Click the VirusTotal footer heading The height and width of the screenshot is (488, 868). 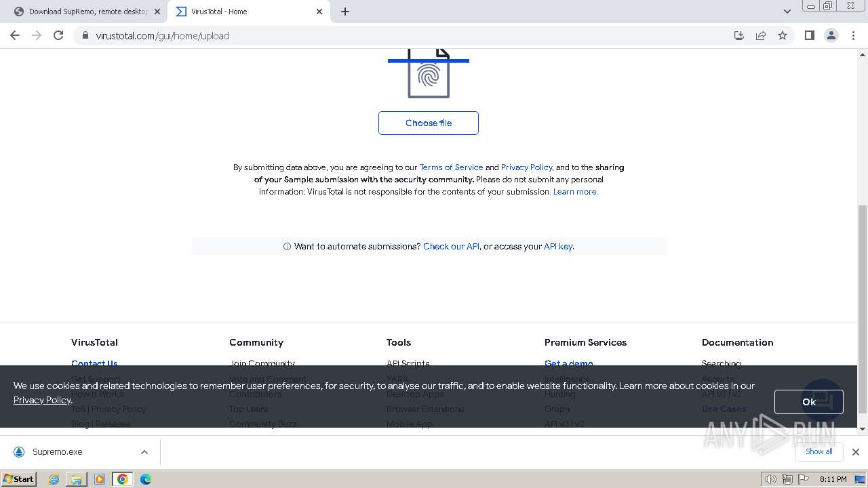[x=94, y=342]
